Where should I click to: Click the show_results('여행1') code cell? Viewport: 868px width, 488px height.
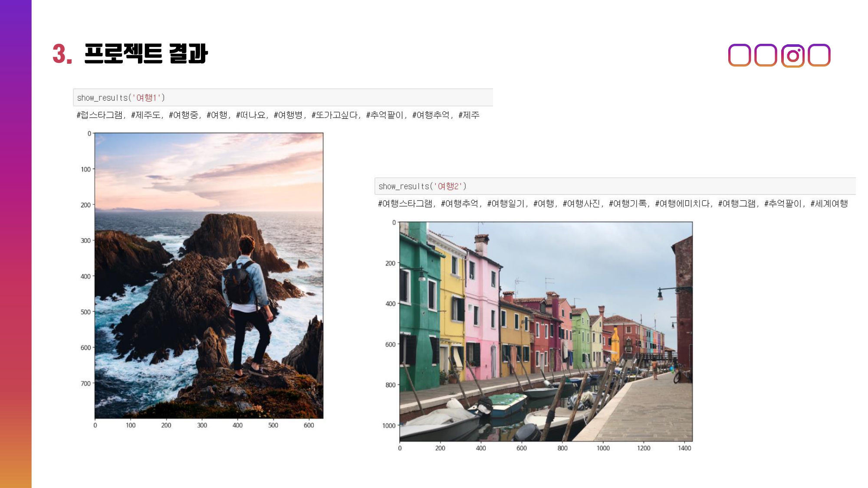click(x=282, y=98)
